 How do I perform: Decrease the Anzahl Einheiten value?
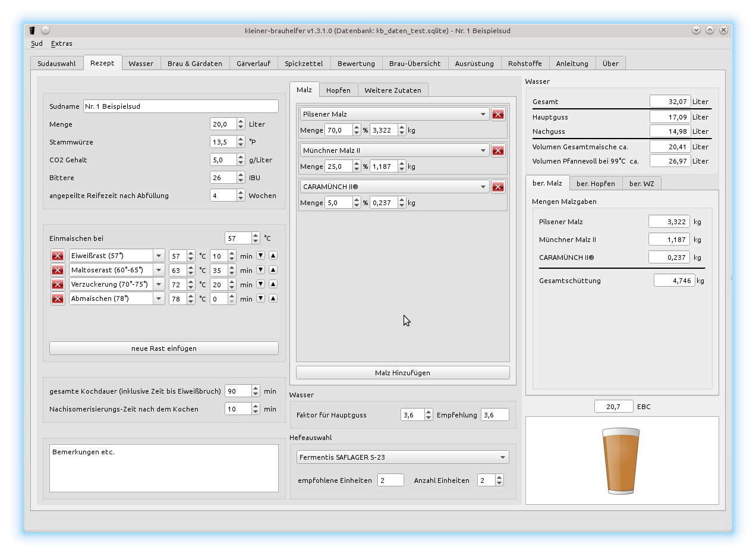[499, 483]
